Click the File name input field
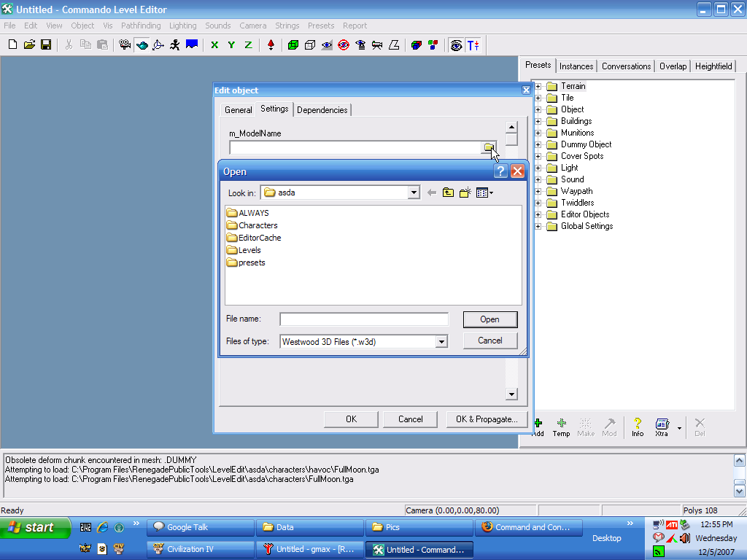Screen dimensions: 747x560 click(x=364, y=319)
